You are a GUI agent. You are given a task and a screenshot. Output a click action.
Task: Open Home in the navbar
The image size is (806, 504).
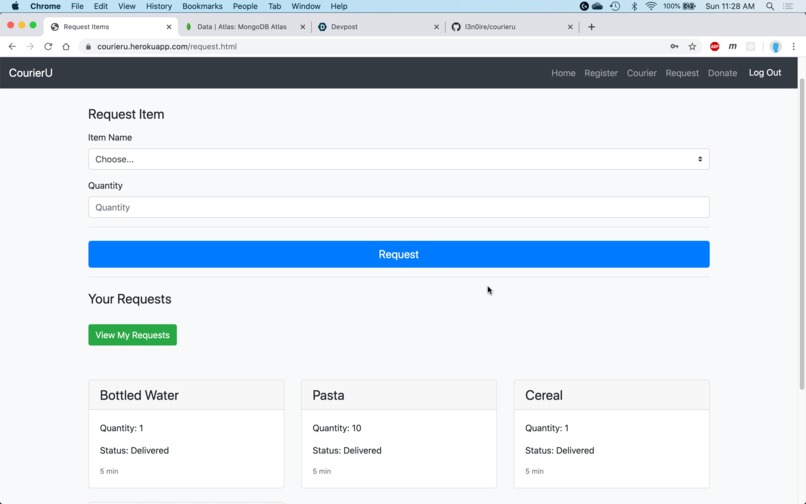tap(563, 73)
